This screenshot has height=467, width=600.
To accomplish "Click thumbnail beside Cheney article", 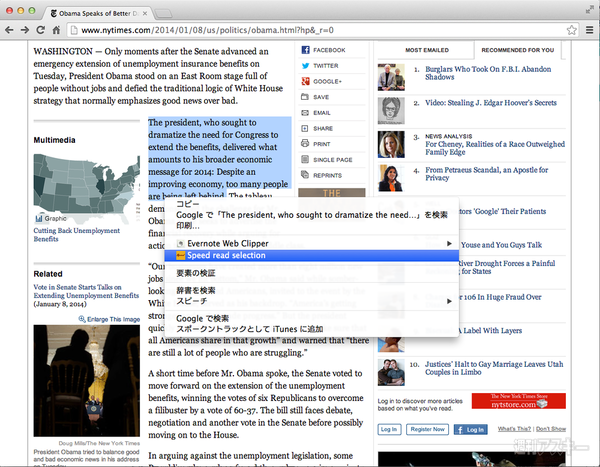I will [391, 144].
